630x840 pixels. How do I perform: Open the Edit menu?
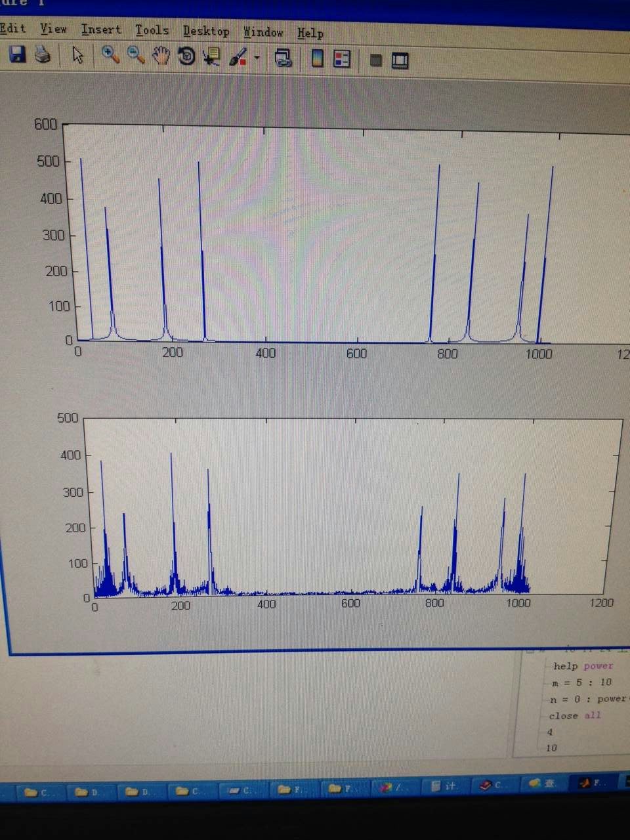13,28
